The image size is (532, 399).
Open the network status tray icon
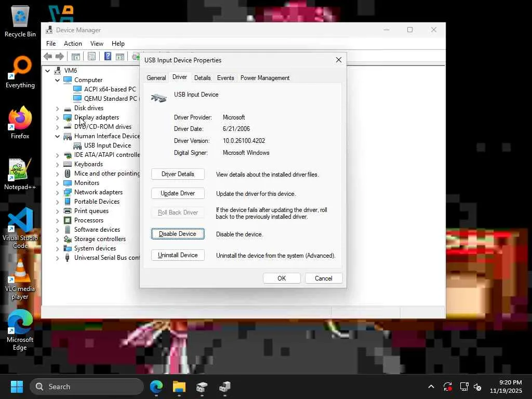(464, 387)
